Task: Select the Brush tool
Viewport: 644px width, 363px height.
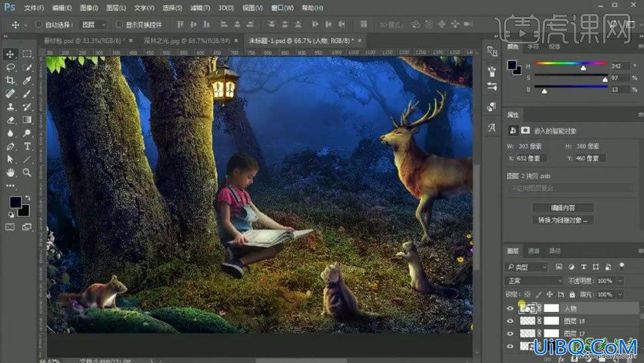Action: (x=27, y=94)
